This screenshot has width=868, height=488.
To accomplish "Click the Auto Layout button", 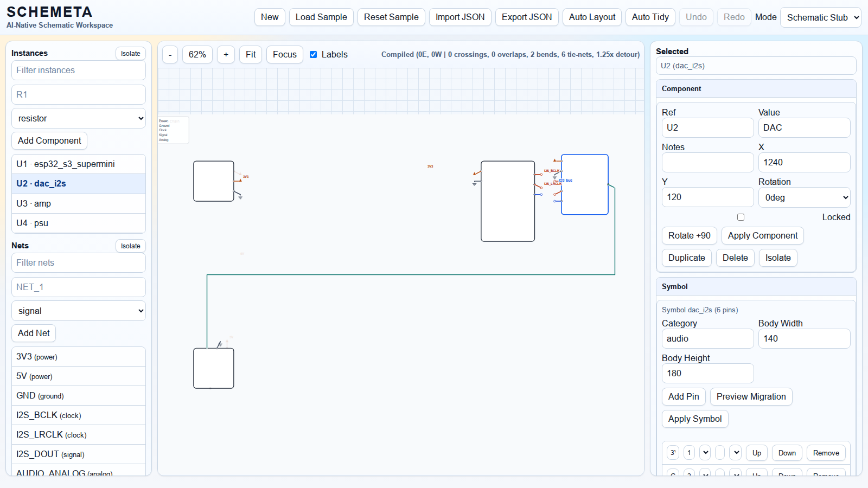I will tap(592, 17).
